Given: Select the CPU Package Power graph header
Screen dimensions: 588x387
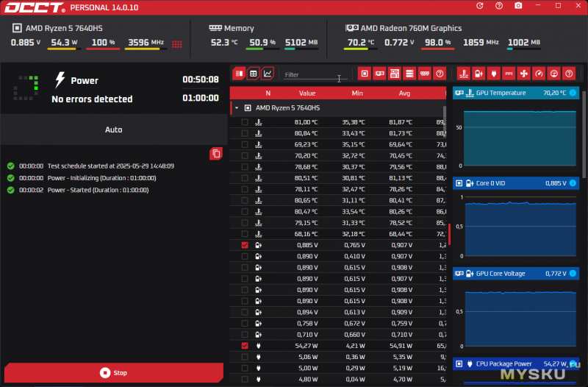Looking at the screenshot, I should (516, 363).
